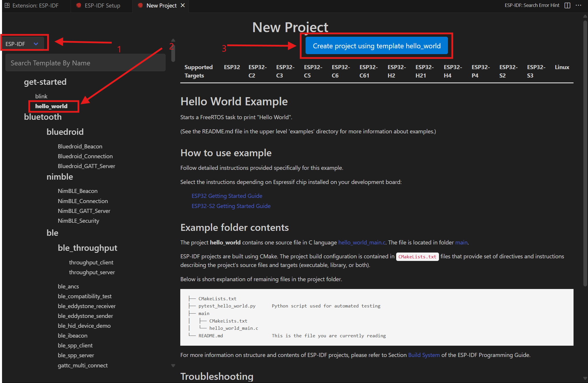Screen dimensions: 588x383
Task: Open the ESP32-S2 Getting Started Guide link
Action: (x=231, y=206)
